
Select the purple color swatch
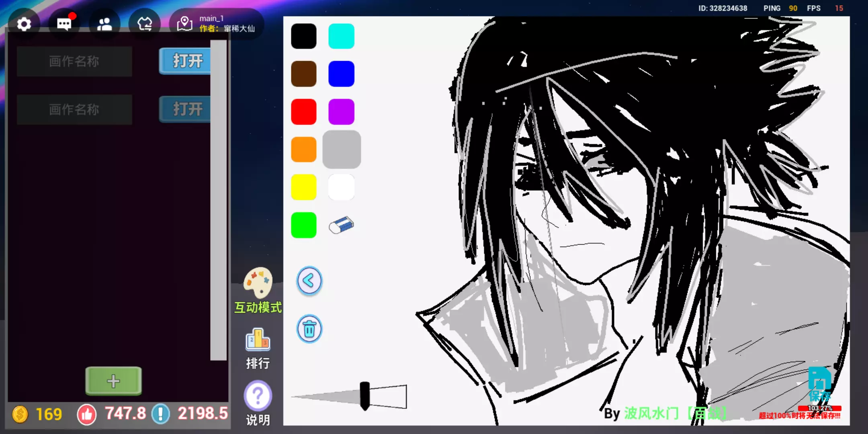[341, 112]
